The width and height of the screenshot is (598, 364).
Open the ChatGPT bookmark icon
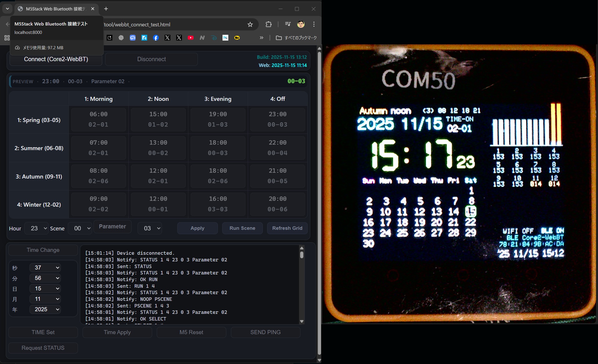click(121, 38)
